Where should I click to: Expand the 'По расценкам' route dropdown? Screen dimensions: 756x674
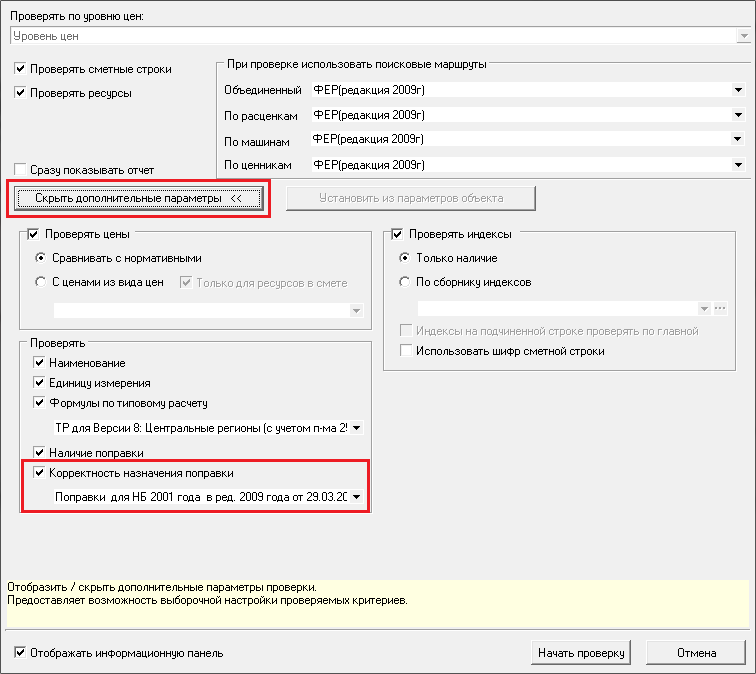point(738,115)
